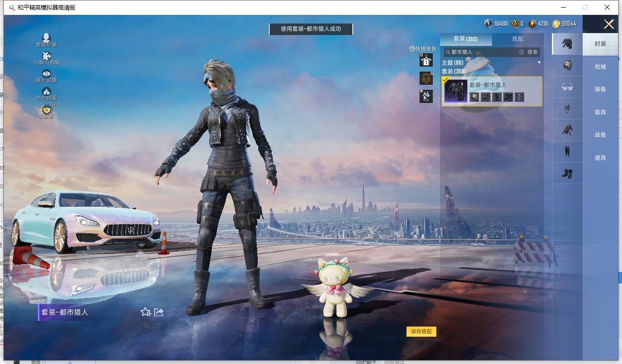Click the 快捷换装 question mark help icon
This screenshot has height=364, width=622.
(x=412, y=49)
